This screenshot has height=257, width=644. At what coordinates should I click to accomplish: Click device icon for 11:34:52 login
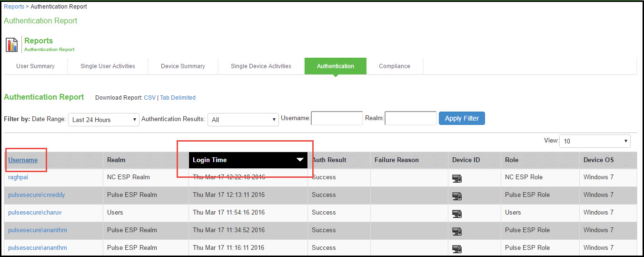tap(457, 231)
